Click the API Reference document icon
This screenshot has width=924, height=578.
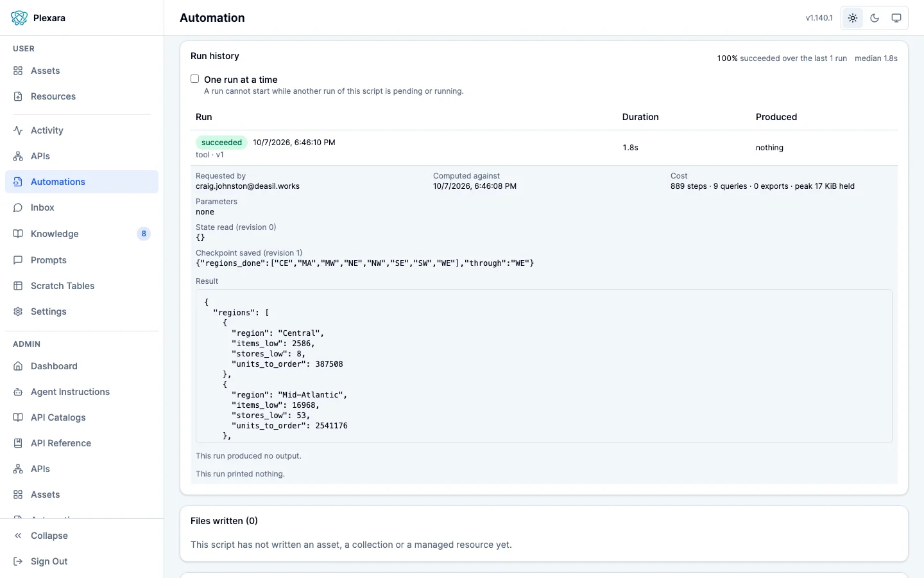pyautogui.click(x=18, y=443)
